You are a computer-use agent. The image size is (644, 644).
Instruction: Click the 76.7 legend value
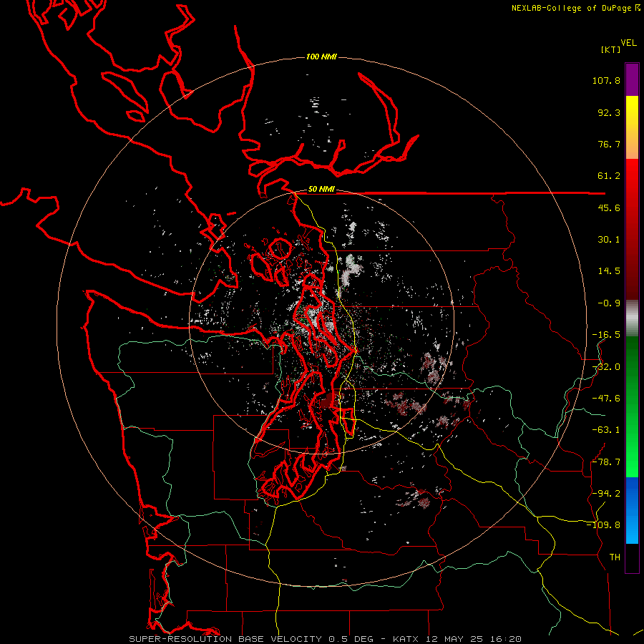pyautogui.click(x=609, y=144)
